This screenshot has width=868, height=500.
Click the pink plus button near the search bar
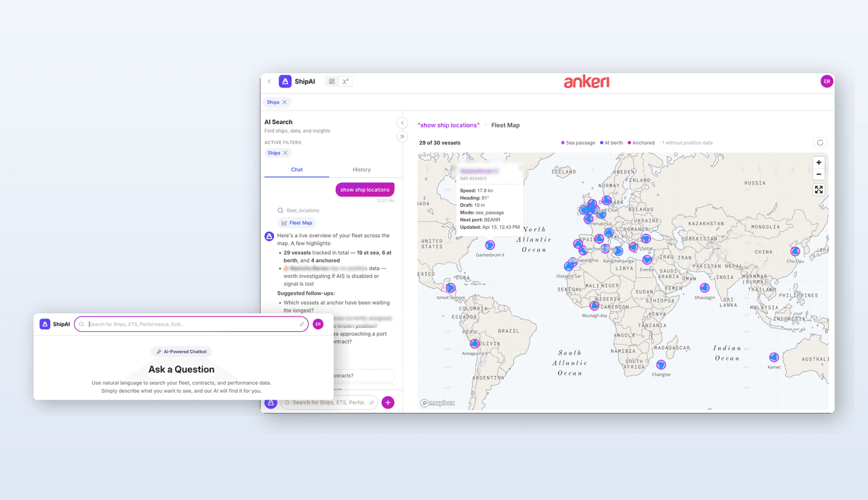click(x=388, y=402)
